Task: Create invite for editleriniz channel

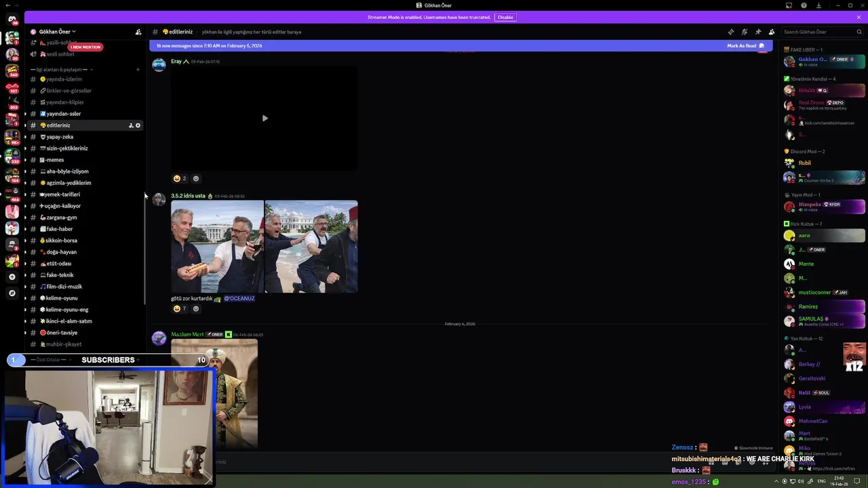Action: pos(131,125)
